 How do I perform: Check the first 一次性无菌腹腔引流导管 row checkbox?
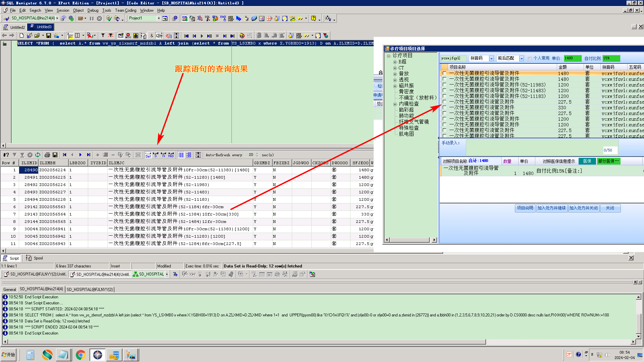tap(444, 73)
